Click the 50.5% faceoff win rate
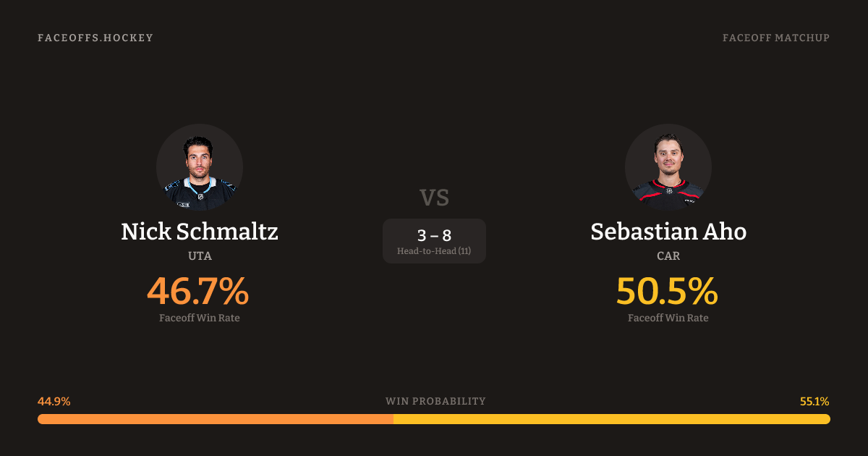Viewport: 868px width, 456px height. click(667, 291)
